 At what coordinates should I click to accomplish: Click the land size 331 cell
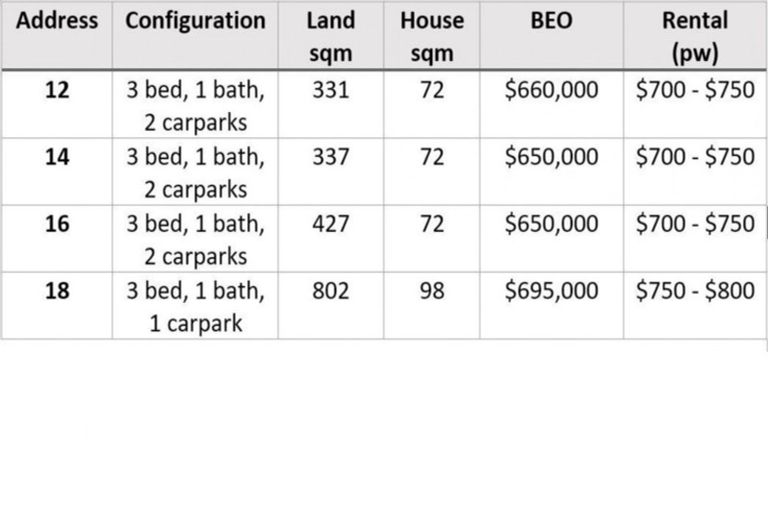[x=331, y=91]
